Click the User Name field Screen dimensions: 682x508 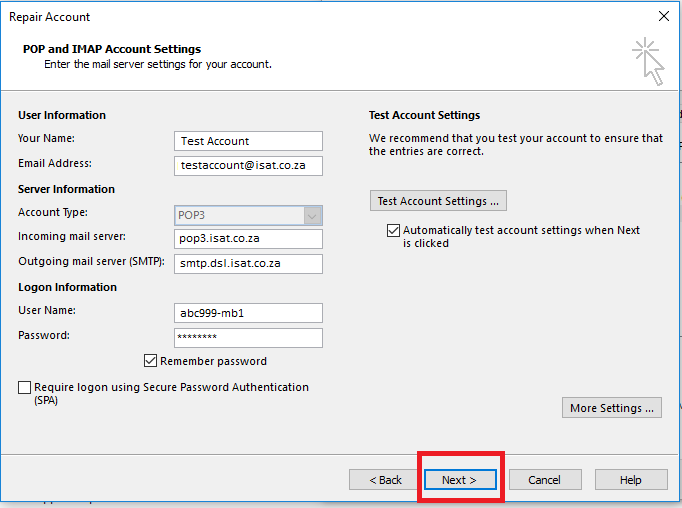(248, 313)
